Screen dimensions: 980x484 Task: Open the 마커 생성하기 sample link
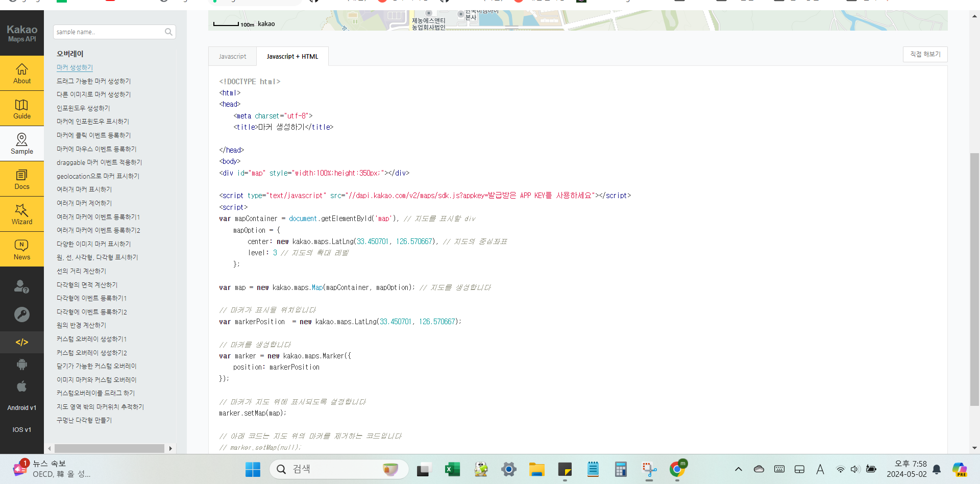pyautogui.click(x=75, y=67)
